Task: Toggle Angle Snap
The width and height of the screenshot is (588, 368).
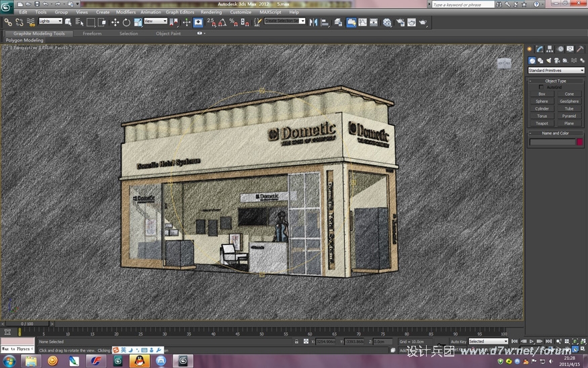Action: (222, 22)
